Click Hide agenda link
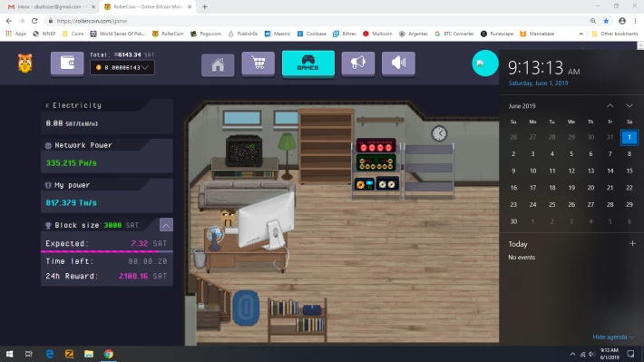The image size is (644, 362). pyautogui.click(x=613, y=337)
